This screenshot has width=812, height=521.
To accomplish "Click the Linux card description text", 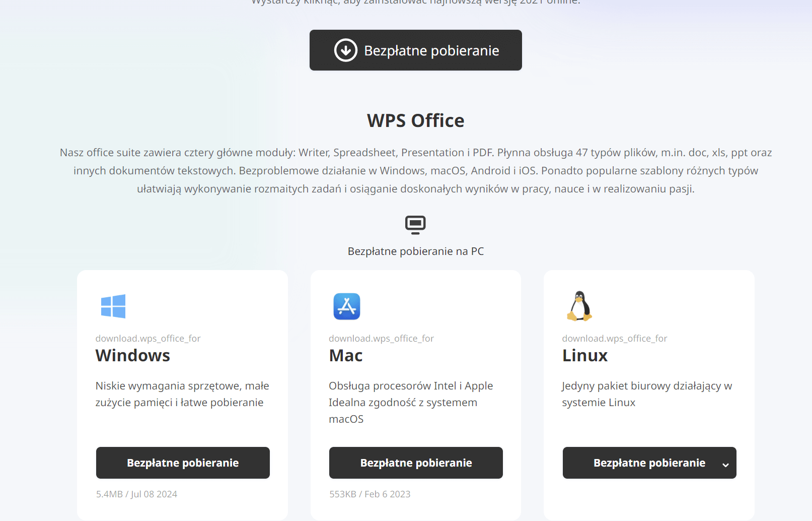I will [647, 394].
